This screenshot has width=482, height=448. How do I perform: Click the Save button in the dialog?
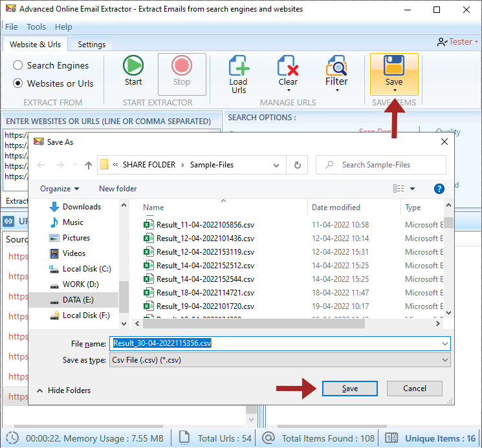pyautogui.click(x=350, y=389)
